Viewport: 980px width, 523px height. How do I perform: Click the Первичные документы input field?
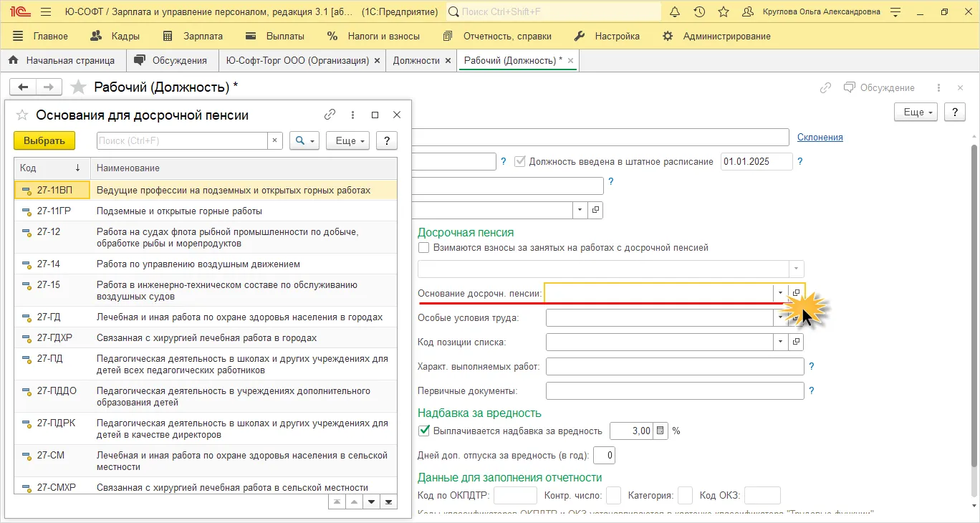pyautogui.click(x=675, y=390)
